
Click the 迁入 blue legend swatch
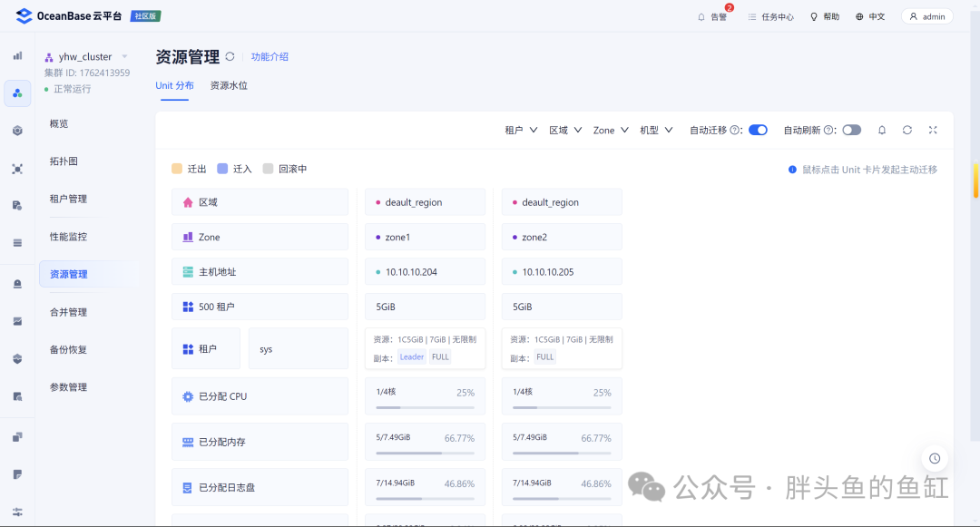pos(222,169)
